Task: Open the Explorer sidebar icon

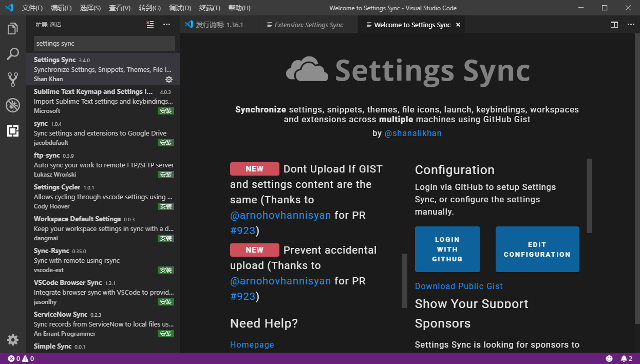Action: pyautogui.click(x=12, y=29)
